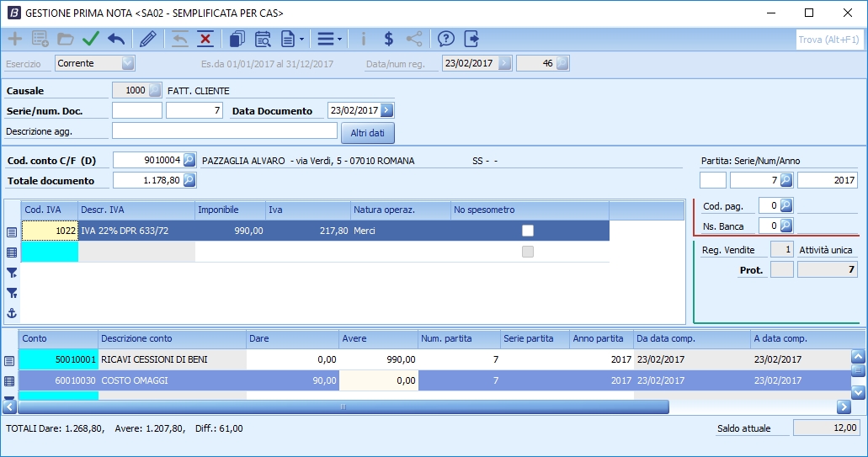868x457 pixels.
Task: Click the green checkmark confirm icon
Action: [x=91, y=39]
